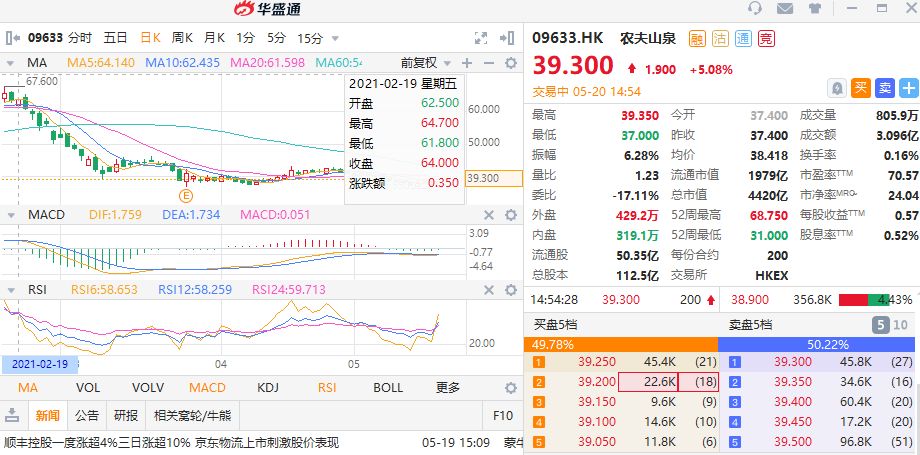
Task: Select 日K daily candlestick chart
Action: click(150, 38)
